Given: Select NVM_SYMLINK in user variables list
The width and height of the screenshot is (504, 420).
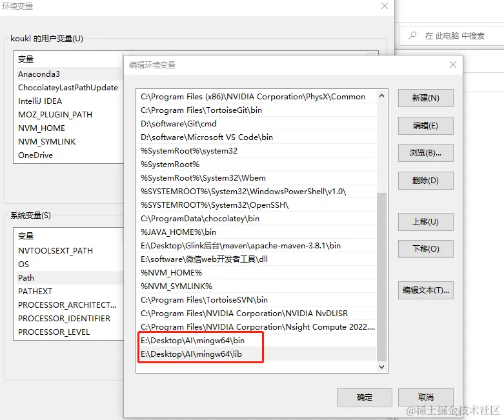Looking at the screenshot, I should pos(69,142).
